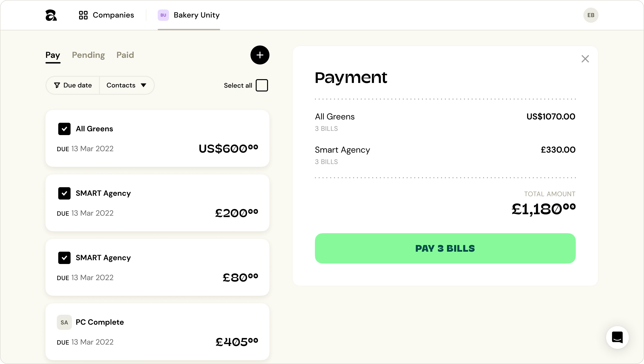Select the Bakery Unity company name
Screen dimensions: 644x364
pyautogui.click(x=197, y=15)
